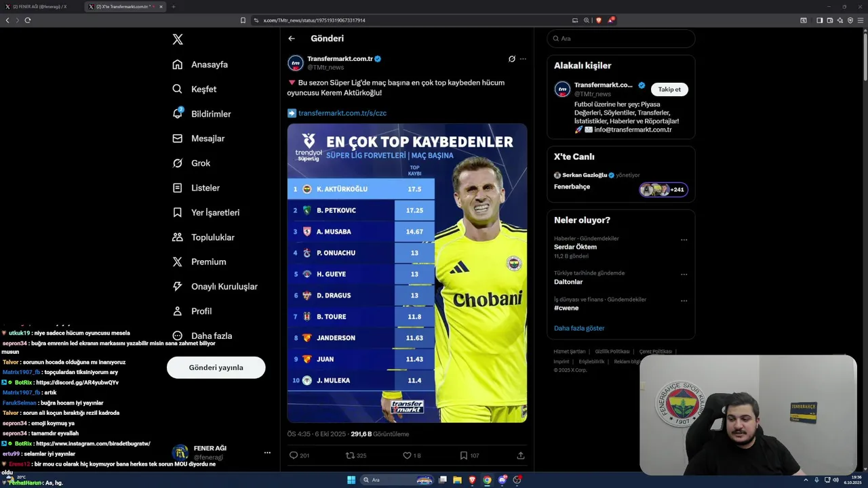The height and width of the screenshot is (488, 868).
Task: Open Brave browser from the taskbar
Action: [x=472, y=480]
